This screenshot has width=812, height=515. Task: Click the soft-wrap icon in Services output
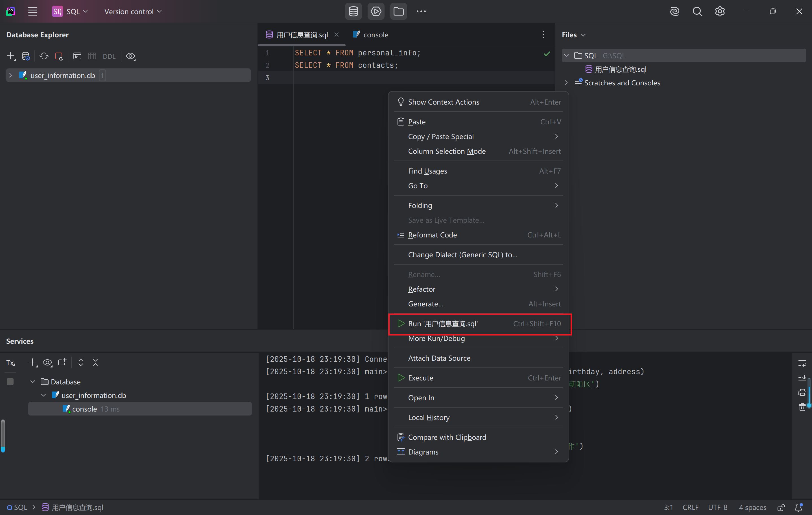[802, 363]
